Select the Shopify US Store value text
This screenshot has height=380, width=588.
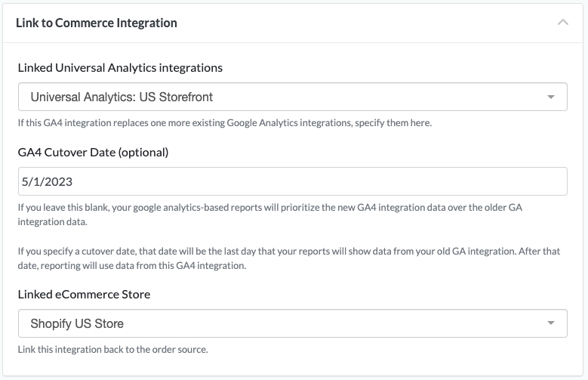click(77, 323)
